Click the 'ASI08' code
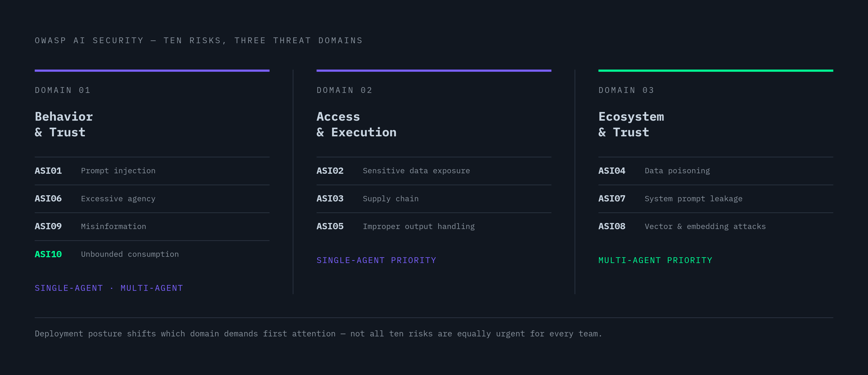868x375 pixels. point(612,226)
